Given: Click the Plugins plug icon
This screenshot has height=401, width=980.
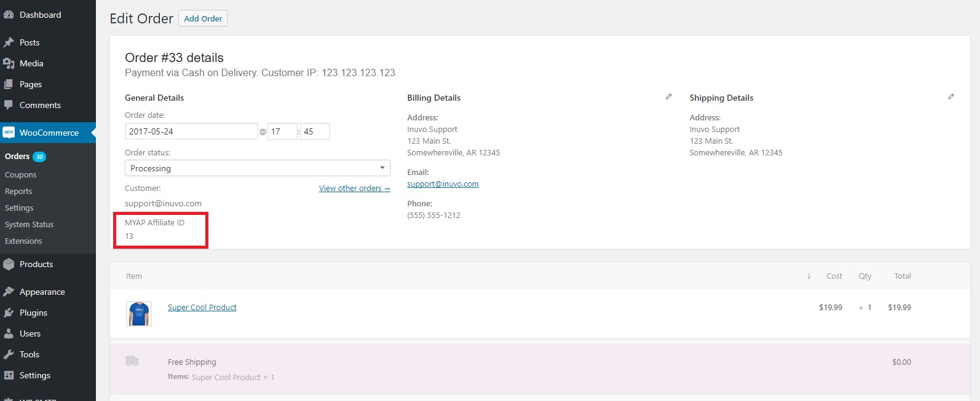Looking at the screenshot, I should (9, 313).
